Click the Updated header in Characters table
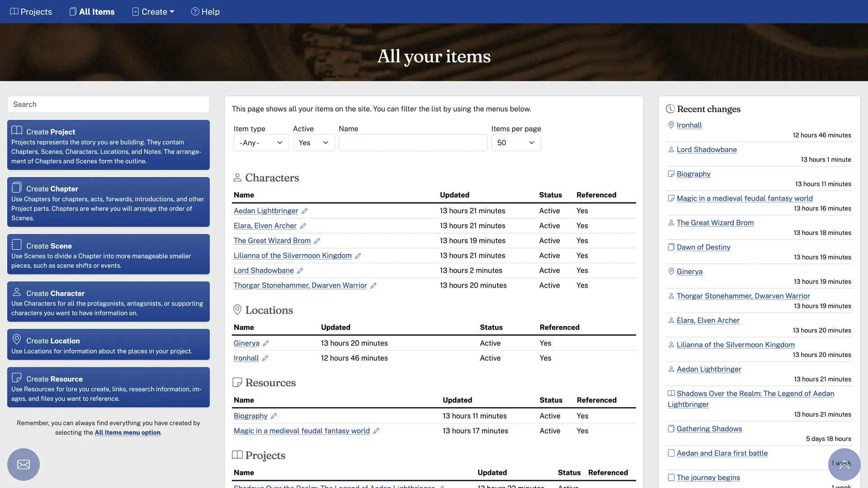This screenshot has height=488, width=868. [454, 195]
